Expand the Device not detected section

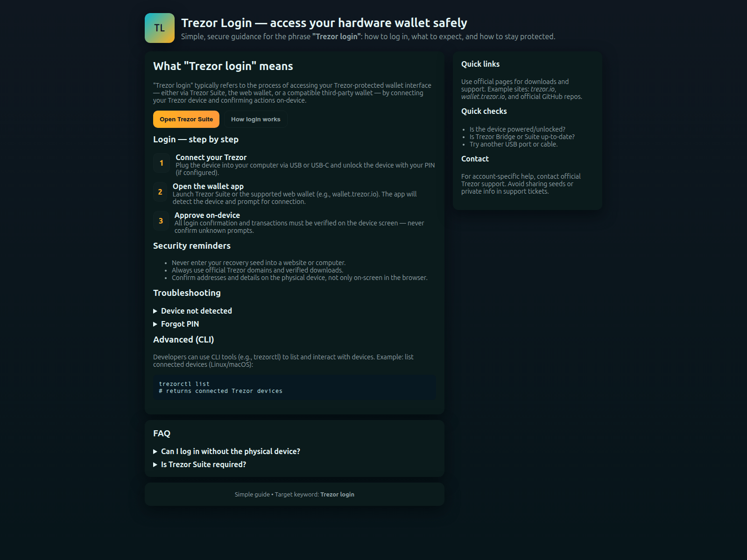click(196, 311)
